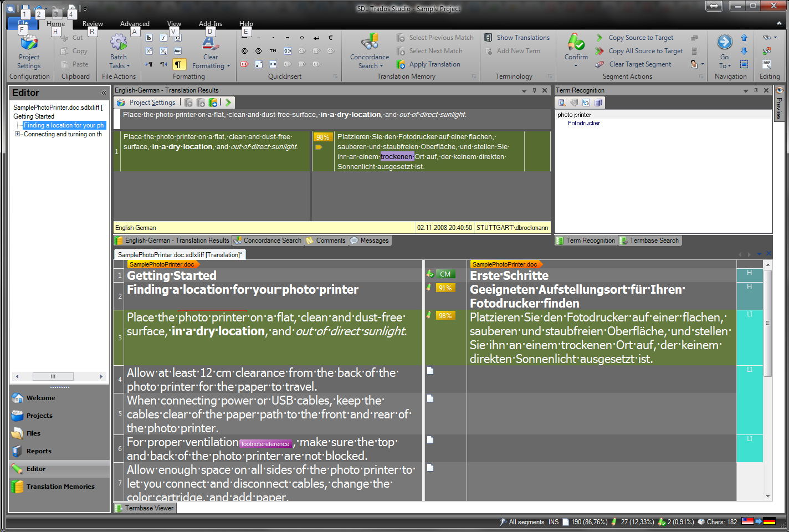
Task: Apply italic formatting button
Action: coord(163,38)
